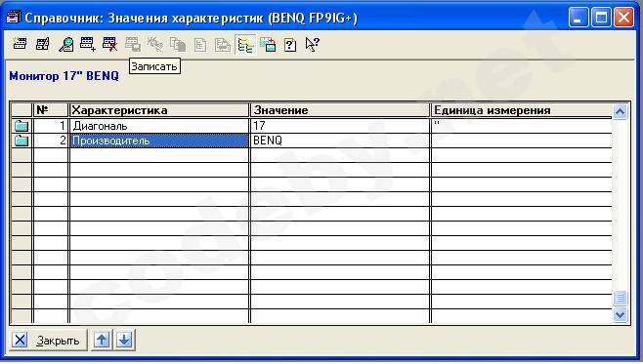Activate the context help cursor icon

[x=312, y=44]
